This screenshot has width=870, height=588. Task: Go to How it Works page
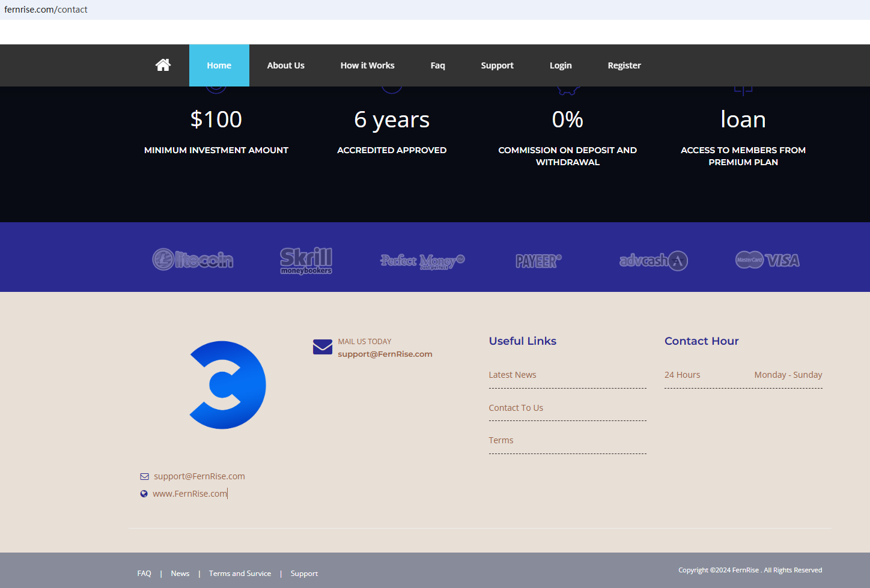click(367, 65)
